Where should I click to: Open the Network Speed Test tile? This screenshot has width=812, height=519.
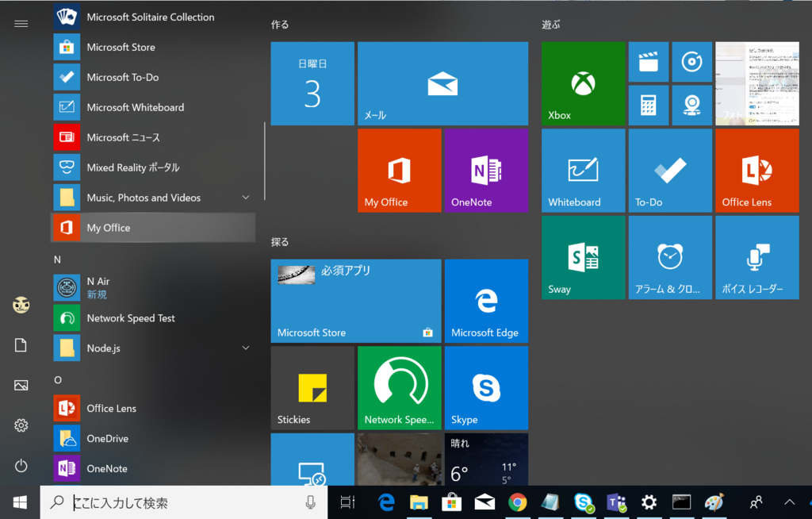400,388
